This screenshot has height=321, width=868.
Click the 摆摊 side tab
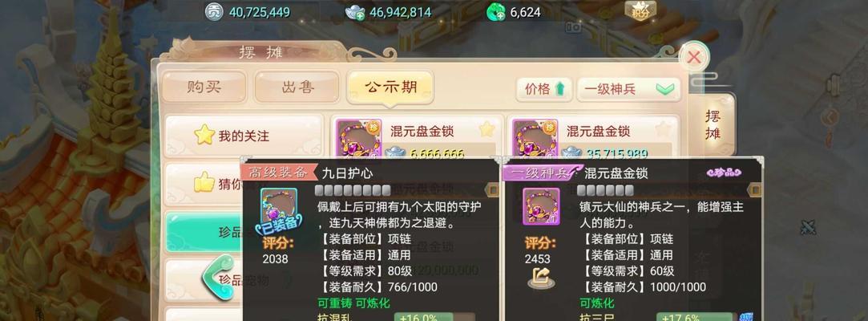713,124
